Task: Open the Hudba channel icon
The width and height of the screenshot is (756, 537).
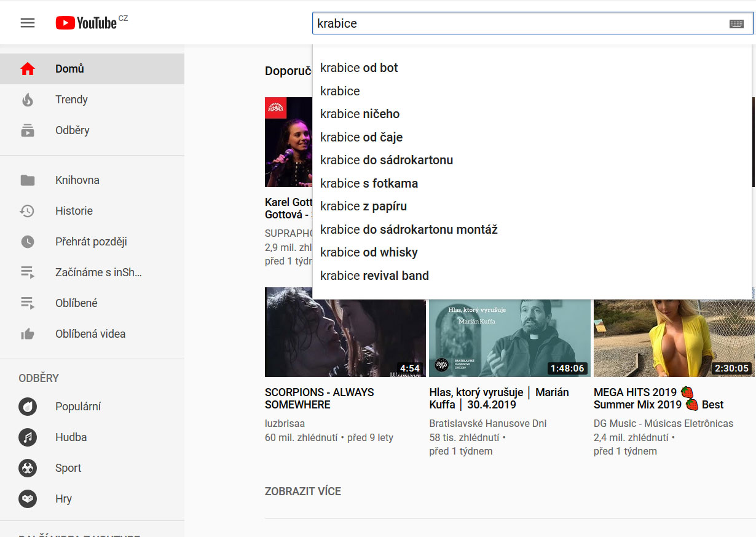Action: (28, 437)
